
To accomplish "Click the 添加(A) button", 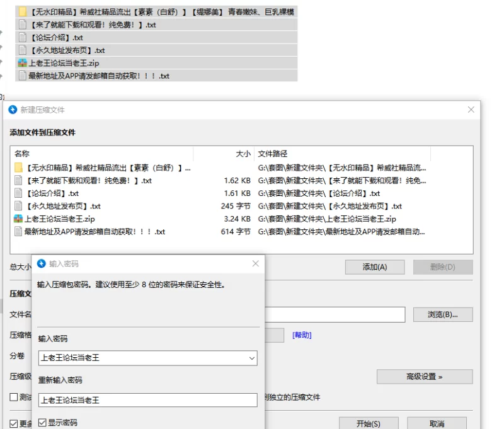I will click(375, 267).
